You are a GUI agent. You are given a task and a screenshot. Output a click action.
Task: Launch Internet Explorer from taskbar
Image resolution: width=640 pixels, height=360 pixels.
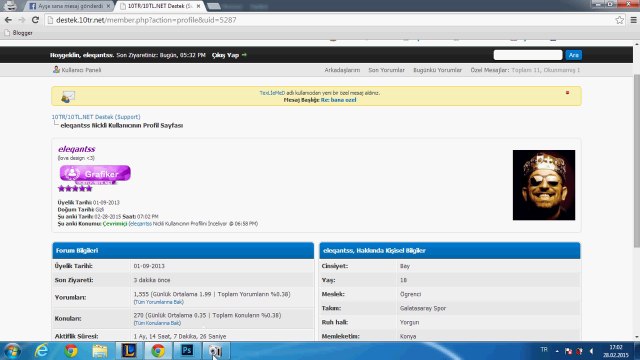pos(41,351)
